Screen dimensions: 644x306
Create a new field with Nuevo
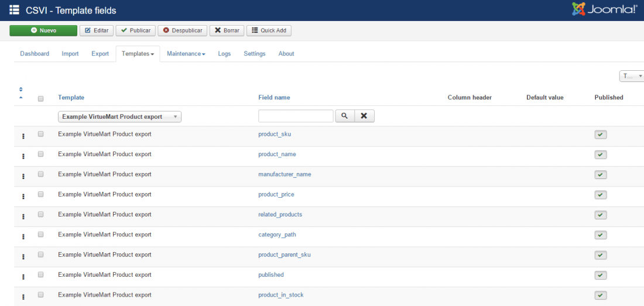click(x=43, y=30)
